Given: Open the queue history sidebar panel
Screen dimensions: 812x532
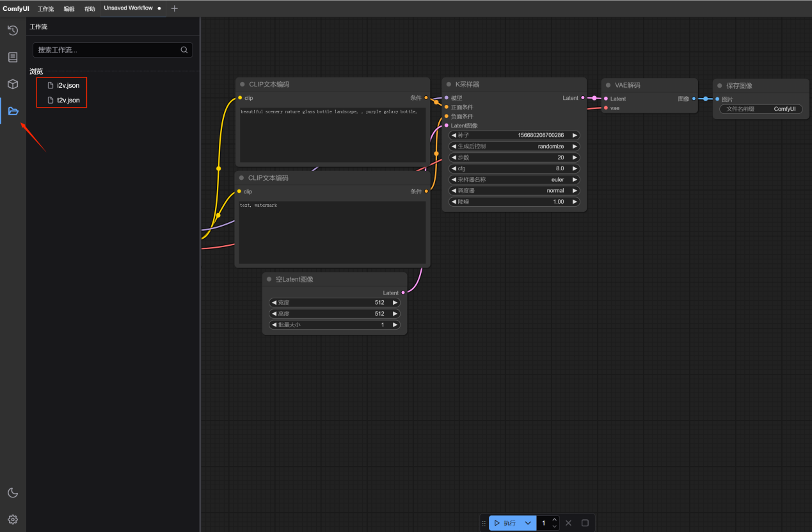Looking at the screenshot, I should click(x=13, y=31).
